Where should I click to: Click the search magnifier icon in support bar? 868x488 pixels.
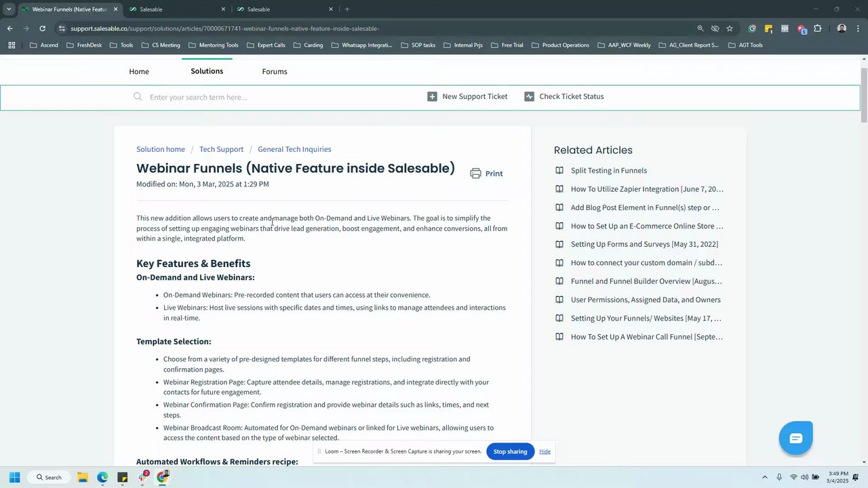[x=138, y=97]
